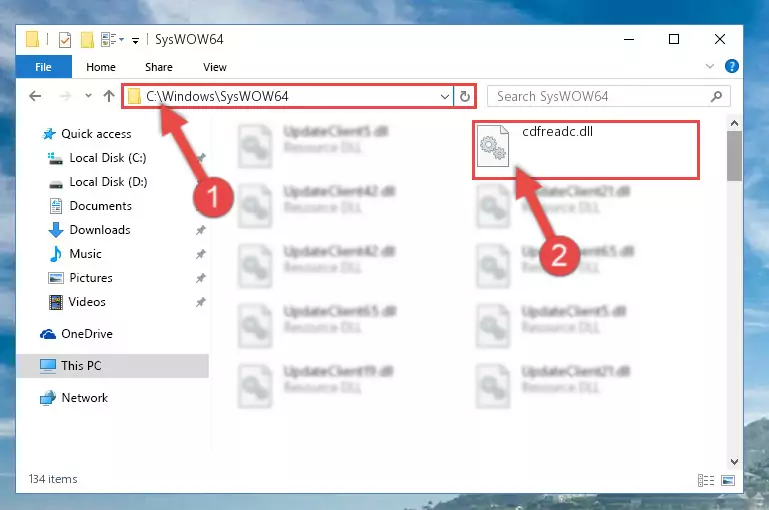
Task: Open the recent locations dropdown arrow
Action: tap(88, 96)
